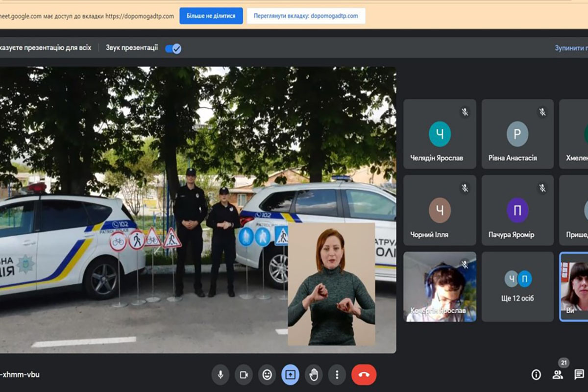The image size is (588, 392).
Task: Click the muted mic icon on Рівна Анастасія
Action: [542, 112]
